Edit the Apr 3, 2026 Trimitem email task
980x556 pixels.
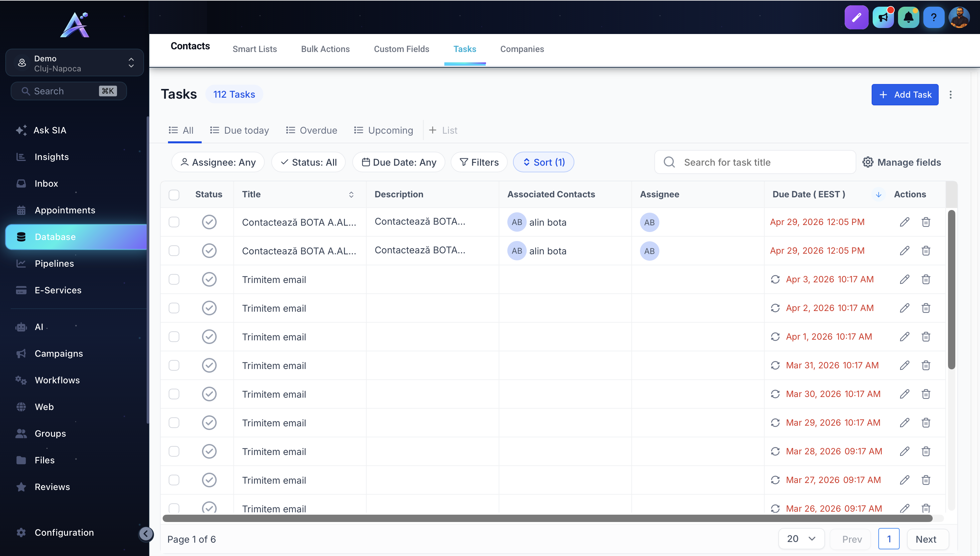(904, 280)
